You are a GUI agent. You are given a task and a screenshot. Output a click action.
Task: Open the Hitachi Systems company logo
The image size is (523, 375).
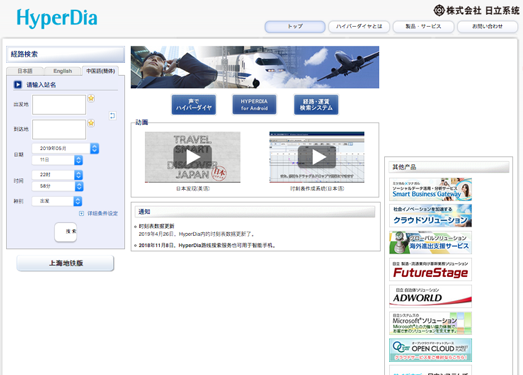[476, 10]
